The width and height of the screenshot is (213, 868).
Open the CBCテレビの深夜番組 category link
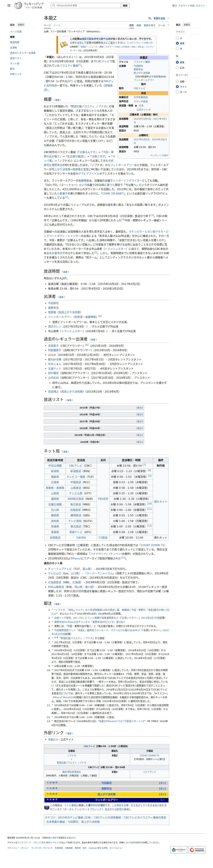coord(107,817)
